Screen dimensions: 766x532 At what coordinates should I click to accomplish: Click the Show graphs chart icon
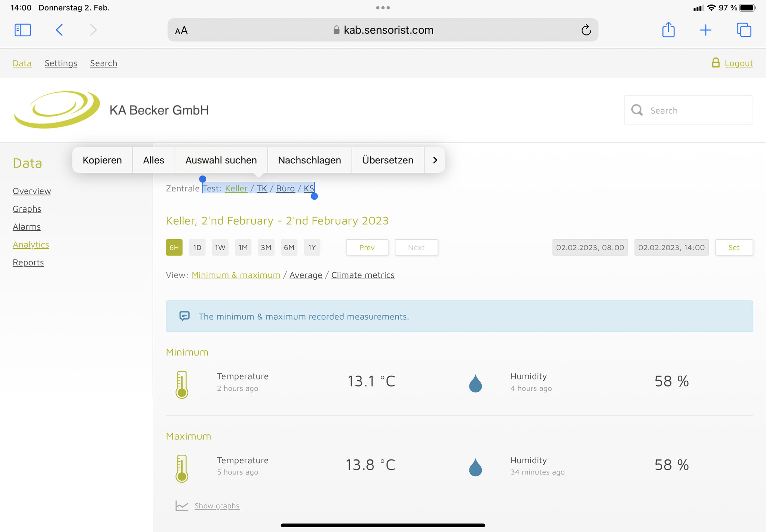point(182,506)
